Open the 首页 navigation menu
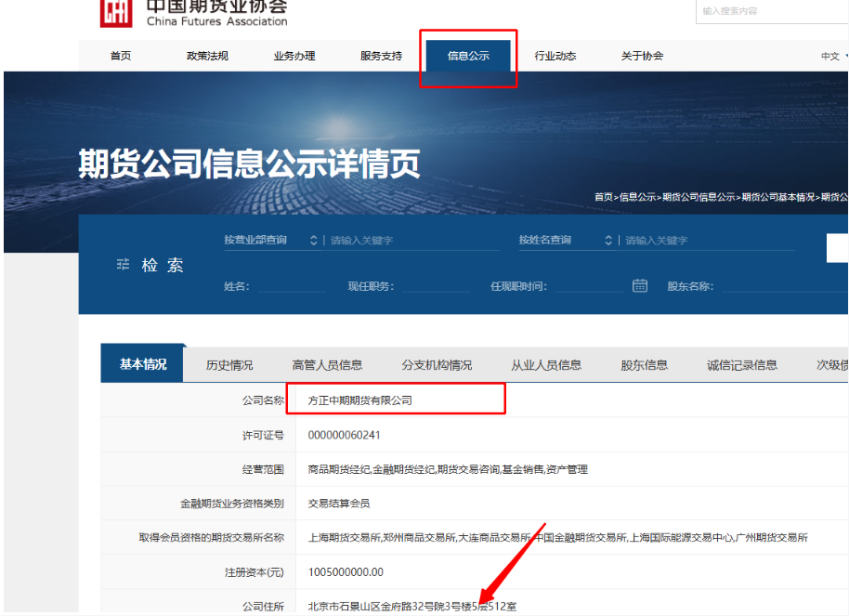 click(x=120, y=56)
